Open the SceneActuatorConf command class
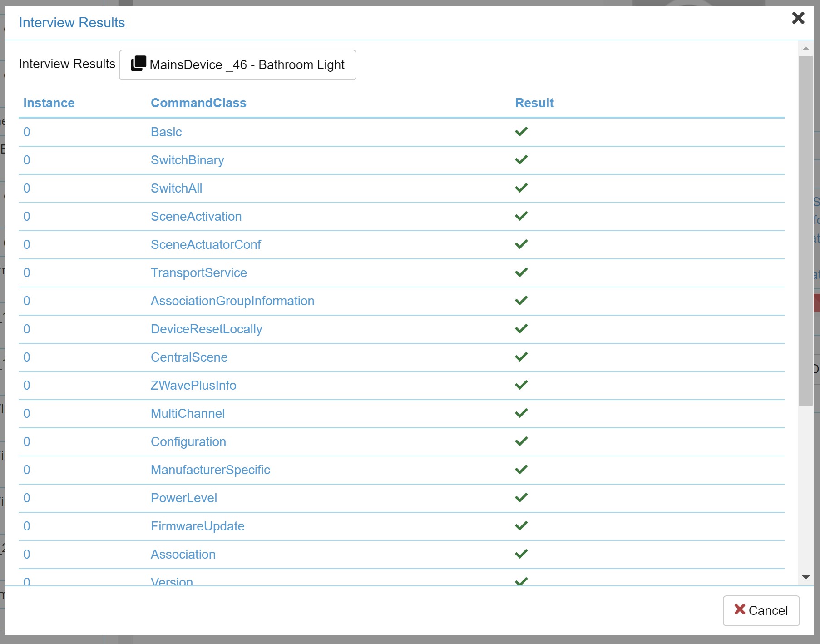 (x=206, y=244)
